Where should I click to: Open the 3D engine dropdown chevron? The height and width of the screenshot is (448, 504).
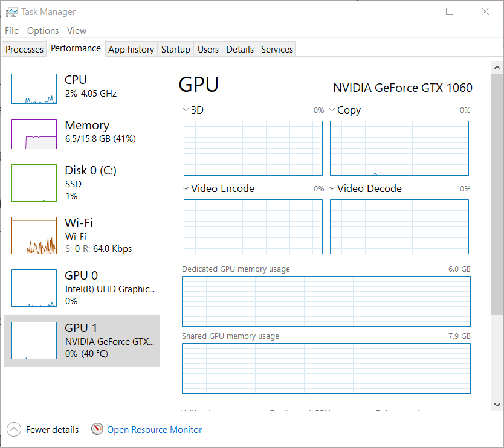[x=186, y=110]
